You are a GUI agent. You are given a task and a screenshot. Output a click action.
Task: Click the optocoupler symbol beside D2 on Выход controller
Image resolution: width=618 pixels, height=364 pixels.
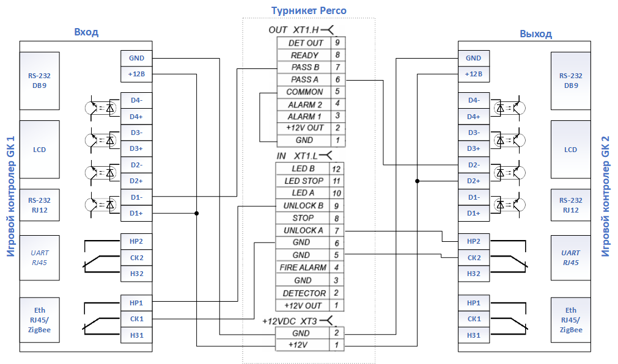[509, 173]
